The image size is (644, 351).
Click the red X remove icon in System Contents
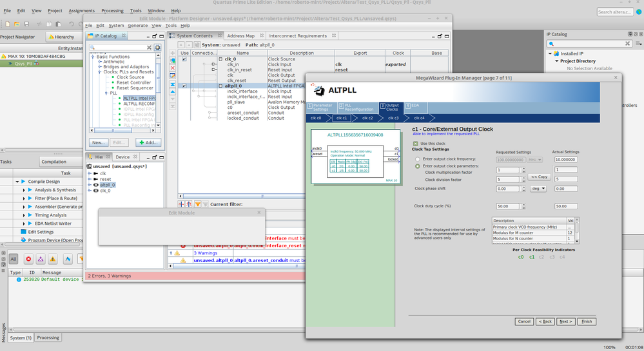pyautogui.click(x=173, y=68)
